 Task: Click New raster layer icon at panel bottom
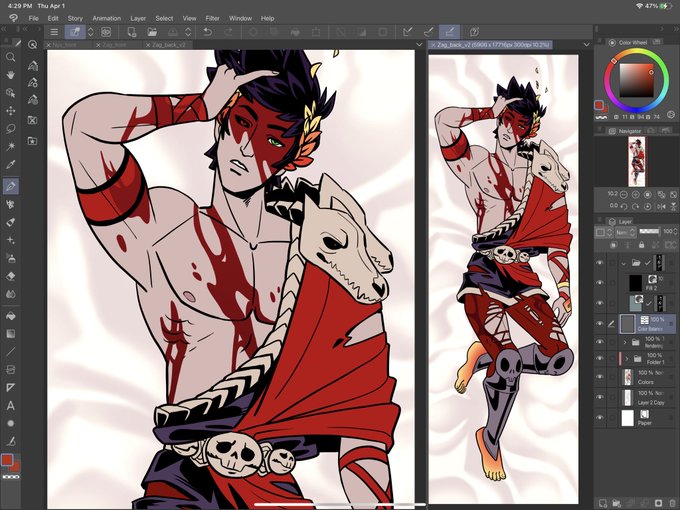603,503
